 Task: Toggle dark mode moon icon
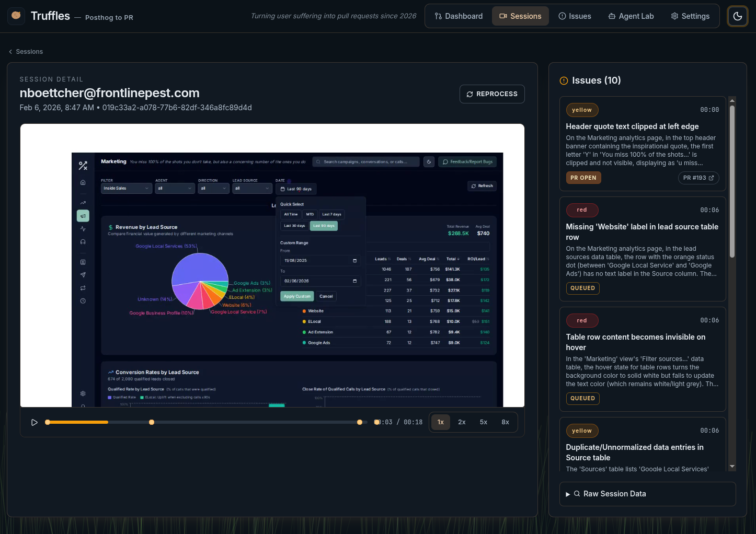point(737,16)
